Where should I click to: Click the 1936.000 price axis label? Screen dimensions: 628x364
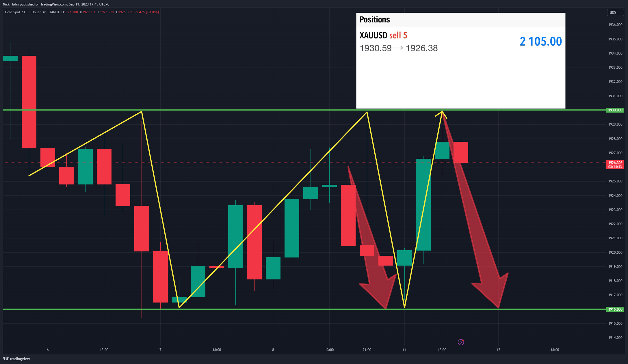click(x=615, y=25)
